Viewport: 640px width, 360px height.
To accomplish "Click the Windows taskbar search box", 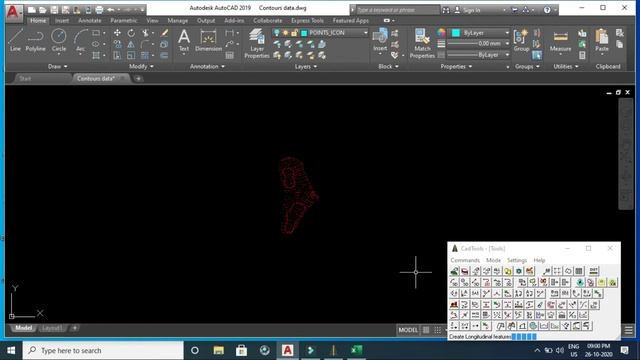I will 103,350.
